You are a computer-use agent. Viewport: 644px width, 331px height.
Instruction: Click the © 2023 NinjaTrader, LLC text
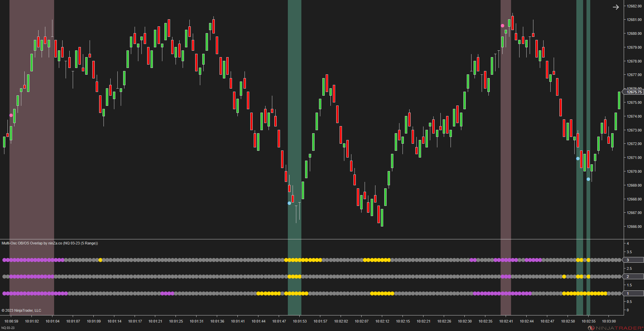(21, 310)
